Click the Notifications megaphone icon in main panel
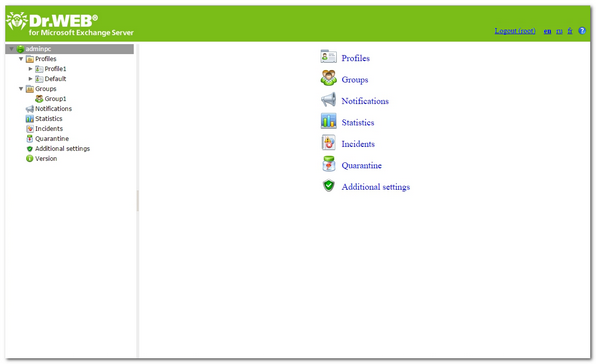596x364 pixels. (x=328, y=100)
